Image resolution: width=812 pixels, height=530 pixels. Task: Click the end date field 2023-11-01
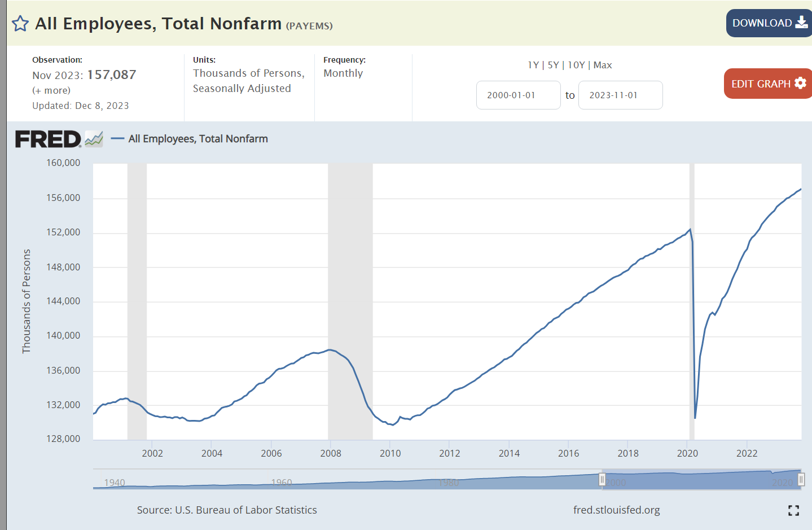click(620, 95)
